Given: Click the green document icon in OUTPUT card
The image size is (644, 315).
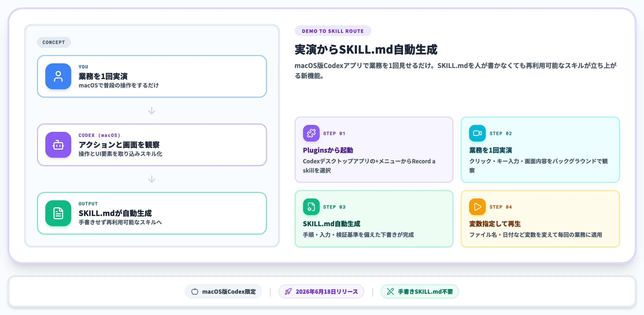Looking at the screenshot, I should tap(58, 213).
